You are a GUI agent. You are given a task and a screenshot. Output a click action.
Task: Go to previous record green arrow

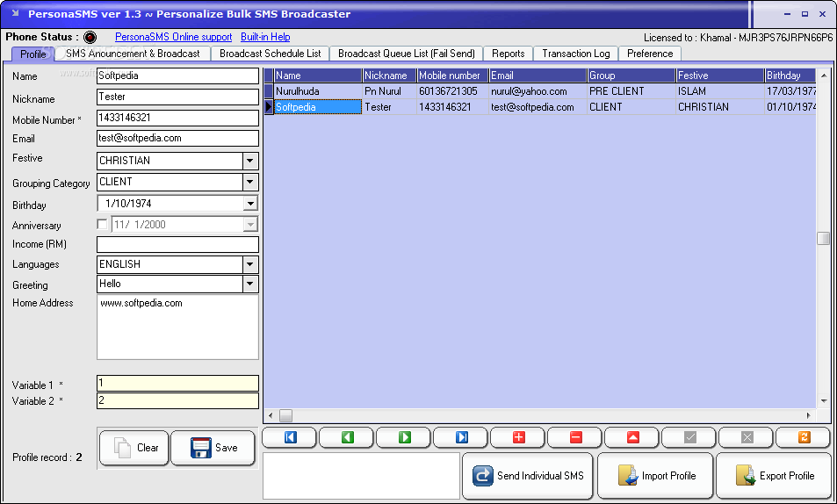coord(348,437)
